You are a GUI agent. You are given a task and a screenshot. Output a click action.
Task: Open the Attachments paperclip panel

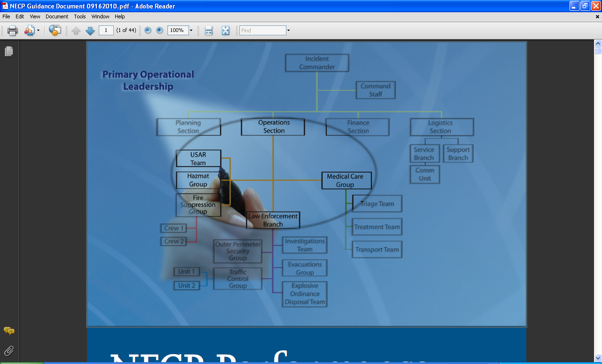(x=9, y=350)
